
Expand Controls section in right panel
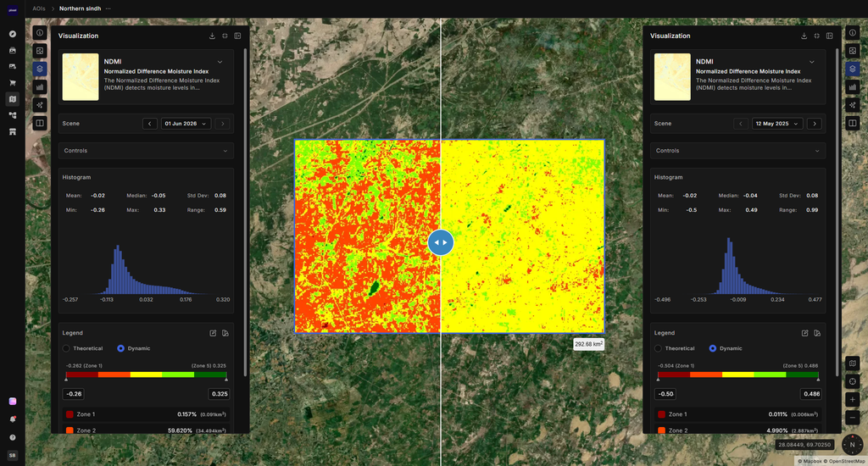[738, 151]
